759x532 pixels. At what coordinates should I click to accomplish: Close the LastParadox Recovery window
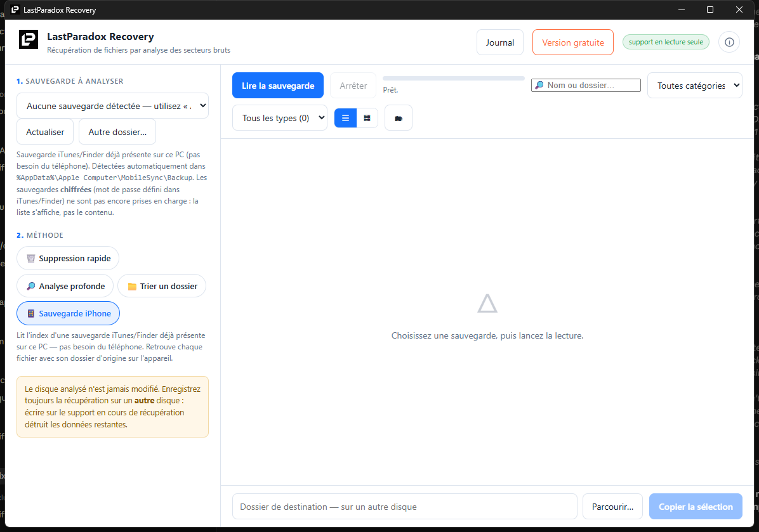pos(739,10)
